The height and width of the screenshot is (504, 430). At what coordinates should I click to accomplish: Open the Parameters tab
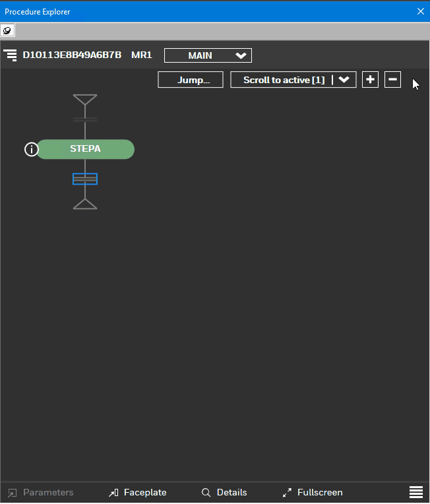click(x=41, y=492)
